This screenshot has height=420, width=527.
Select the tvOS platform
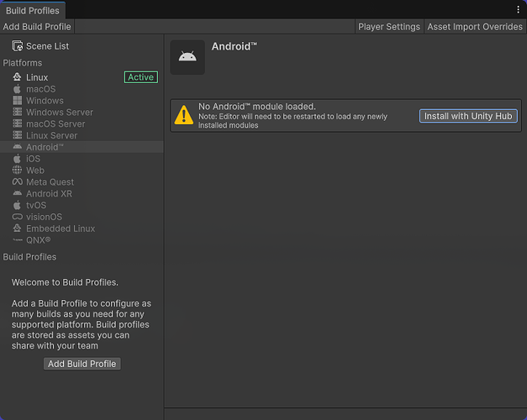[x=35, y=205]
